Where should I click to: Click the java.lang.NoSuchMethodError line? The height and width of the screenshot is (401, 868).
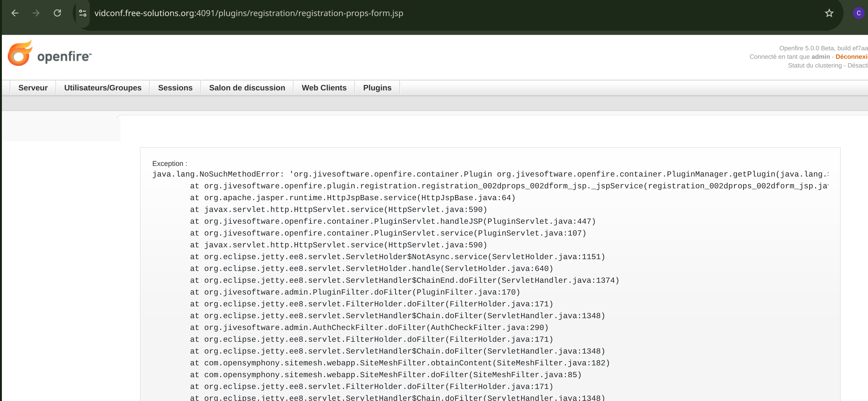click(490, 174)
